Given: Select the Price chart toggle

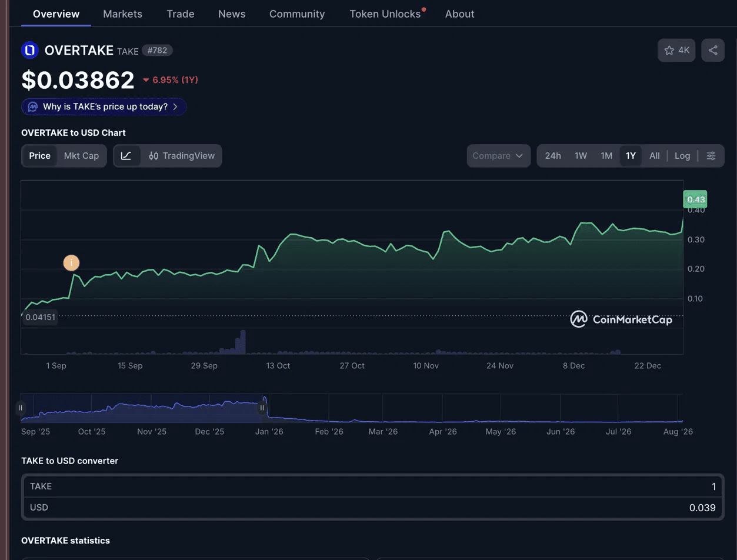Looking at the screenshot, I should (40, 156).
